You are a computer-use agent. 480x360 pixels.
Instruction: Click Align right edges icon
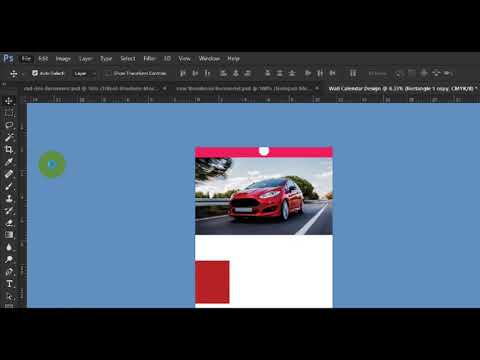[x=248, y=73]
